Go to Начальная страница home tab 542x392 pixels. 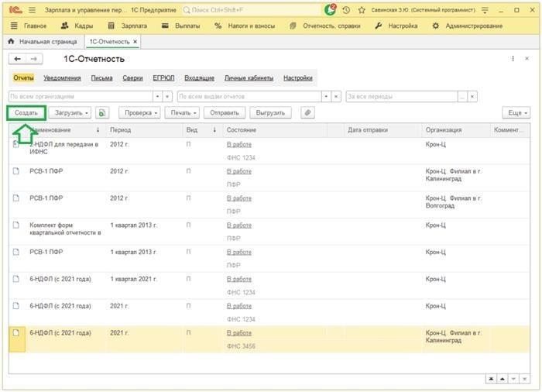[43, 42]
